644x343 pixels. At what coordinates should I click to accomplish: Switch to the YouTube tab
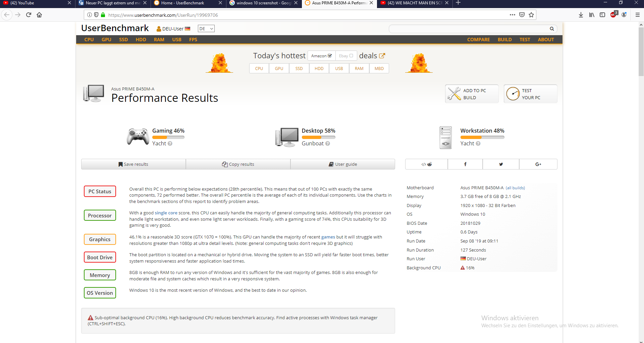point(37,3)
